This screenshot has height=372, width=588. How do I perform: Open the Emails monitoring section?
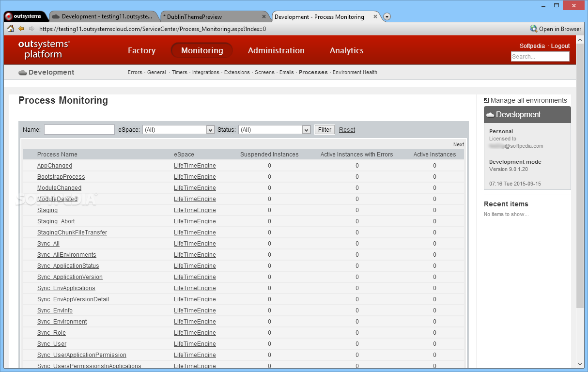(287, 72)
